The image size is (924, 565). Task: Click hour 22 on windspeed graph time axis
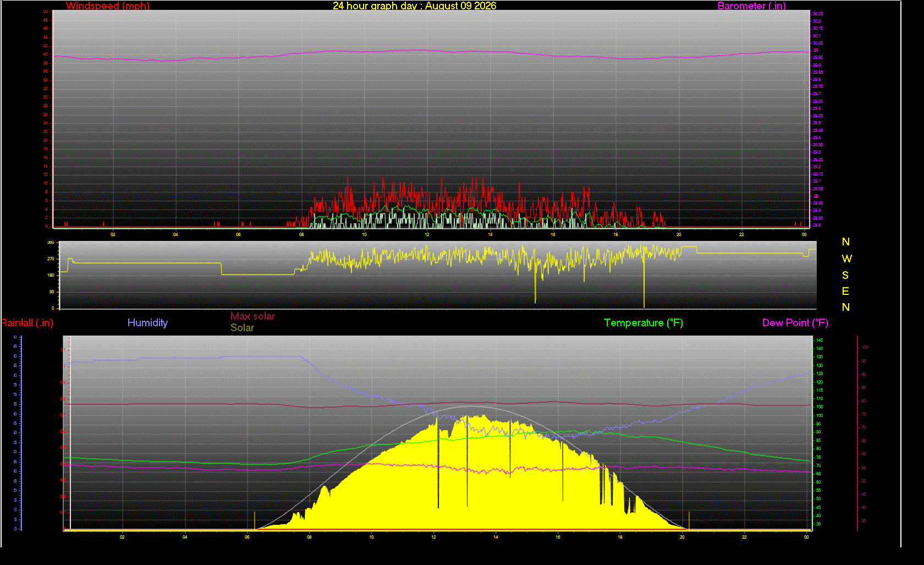[x=741, y=234]
